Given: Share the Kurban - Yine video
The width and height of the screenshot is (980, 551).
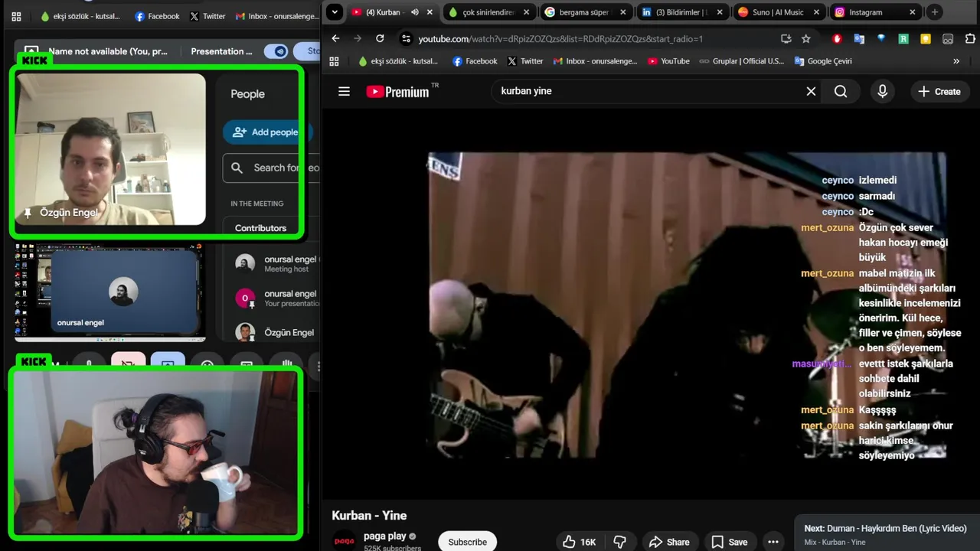Looking at the screenshot, I should click(669, 542).
